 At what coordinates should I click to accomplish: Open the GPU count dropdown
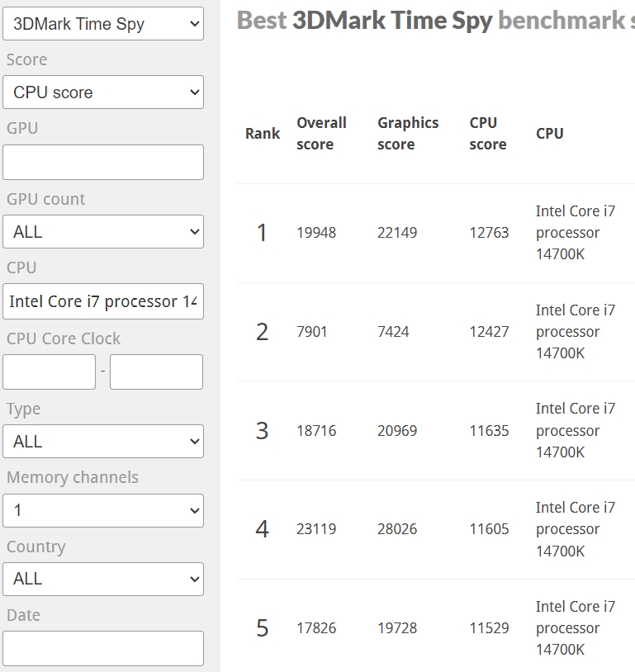(103, 232)
